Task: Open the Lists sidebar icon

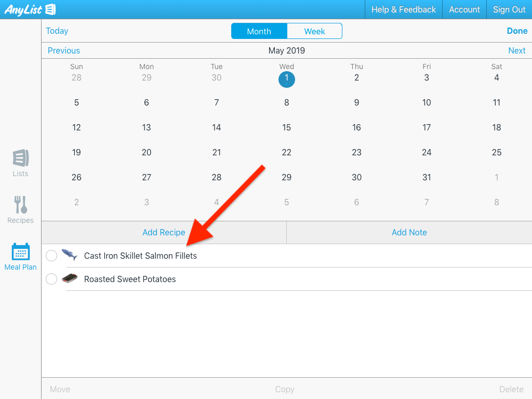Action: pos(20,158)
